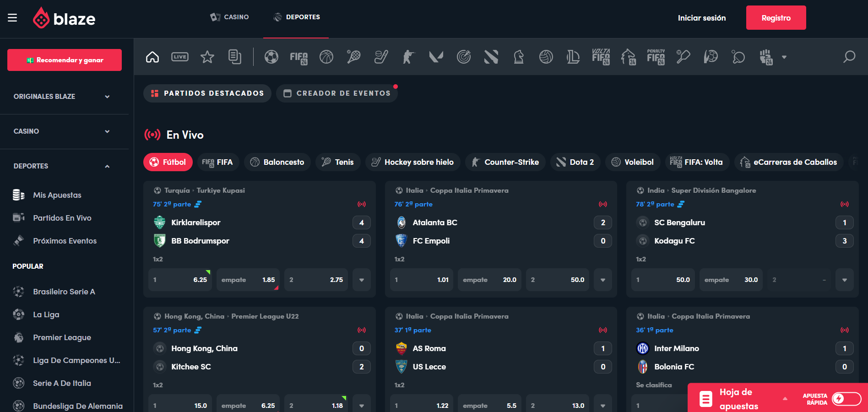Select the basketball toolbar icon

point(326,57)
